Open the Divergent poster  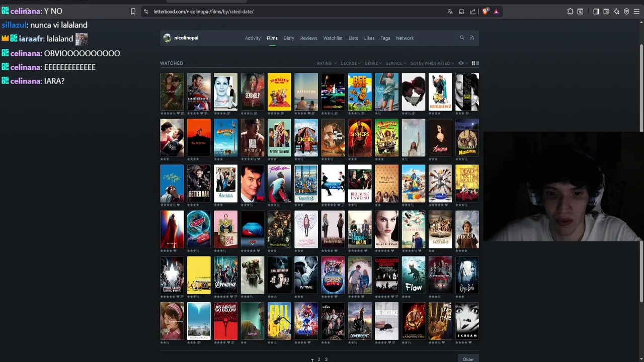[x=360, y=321]
